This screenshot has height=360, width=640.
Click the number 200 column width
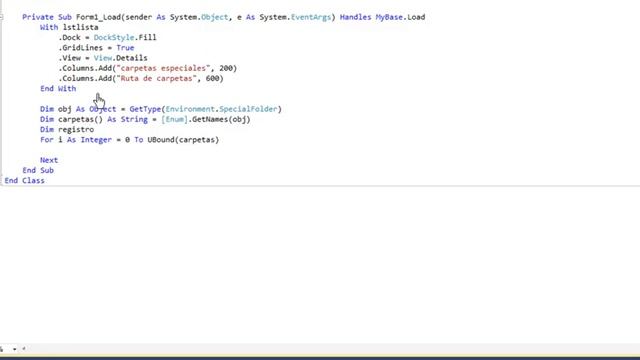(x=226, y=68)
